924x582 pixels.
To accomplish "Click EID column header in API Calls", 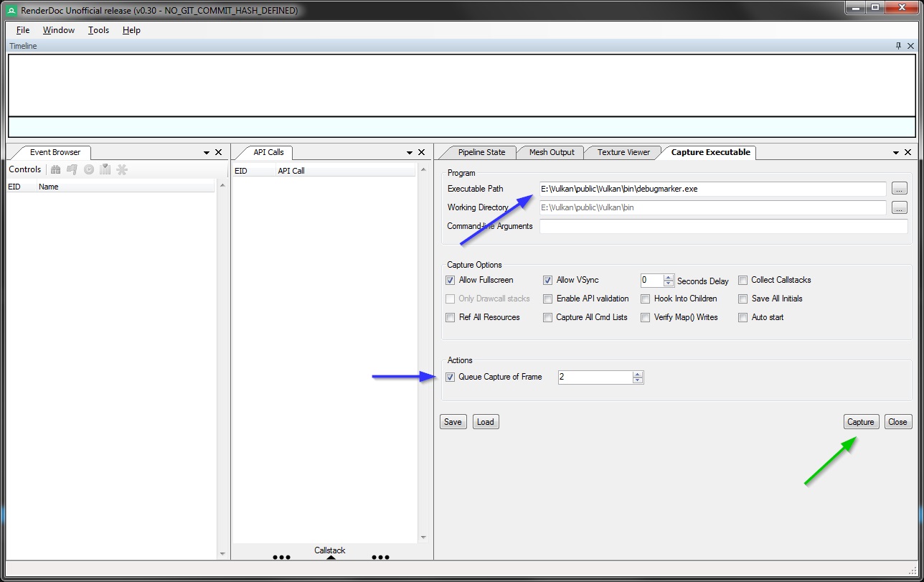I will [255, 171].
